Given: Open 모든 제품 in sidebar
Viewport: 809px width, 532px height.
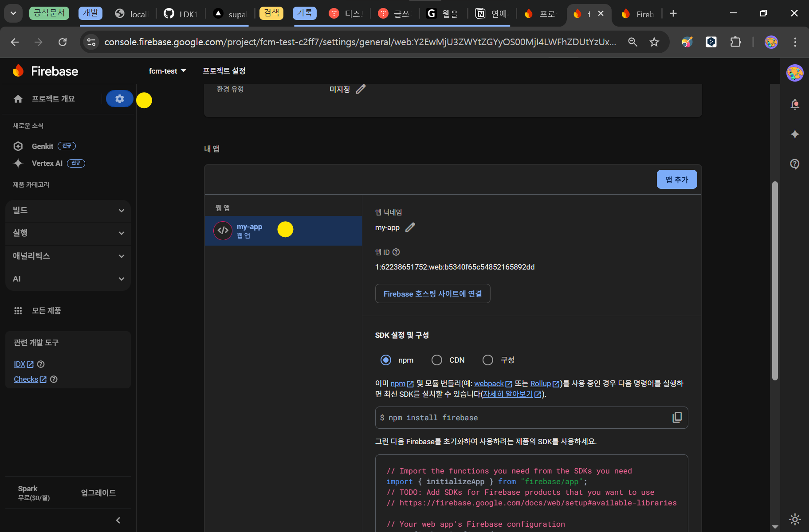Looking at the screenshot, I should pyautogui.click(x=46, y=311).
